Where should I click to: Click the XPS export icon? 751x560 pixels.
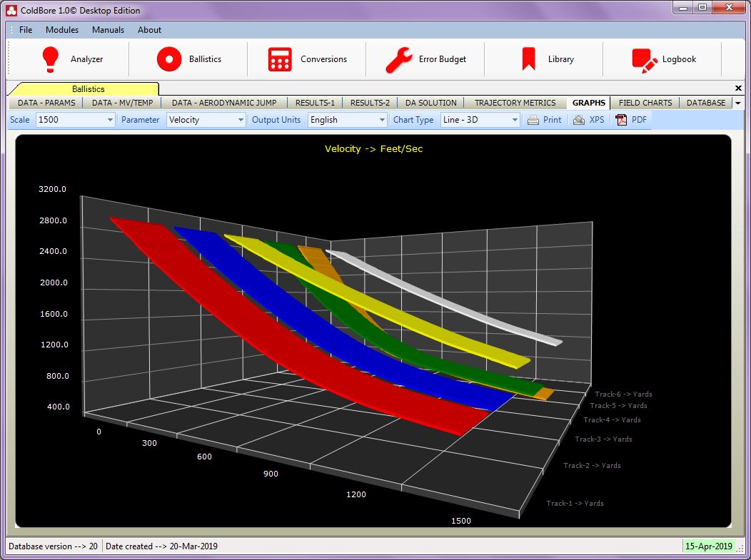(x=578, y=120)
